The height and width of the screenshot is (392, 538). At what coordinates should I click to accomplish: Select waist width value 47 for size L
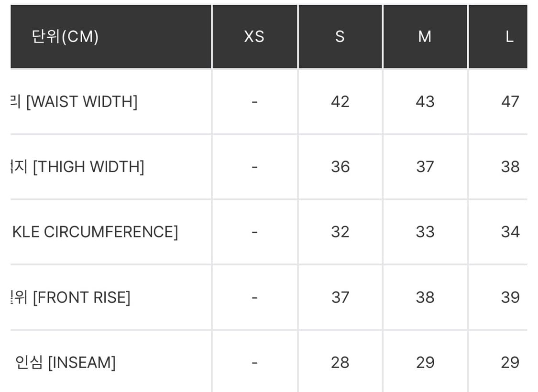coord(510,101)
